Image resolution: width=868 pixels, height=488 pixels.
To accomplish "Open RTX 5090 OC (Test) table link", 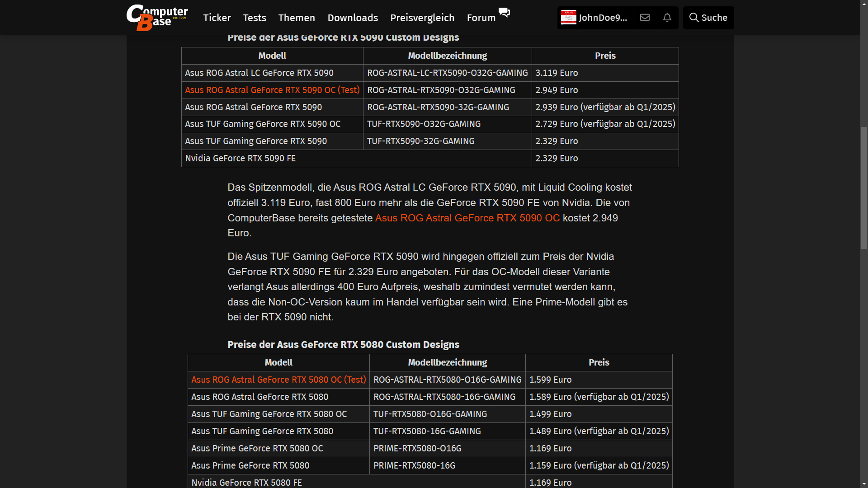I will coord(272,90).
